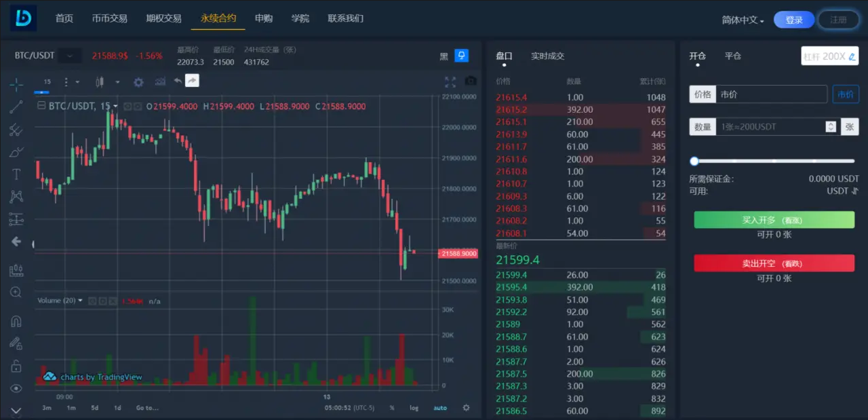Click the undo arrow above the chart

tap(176, 81)
